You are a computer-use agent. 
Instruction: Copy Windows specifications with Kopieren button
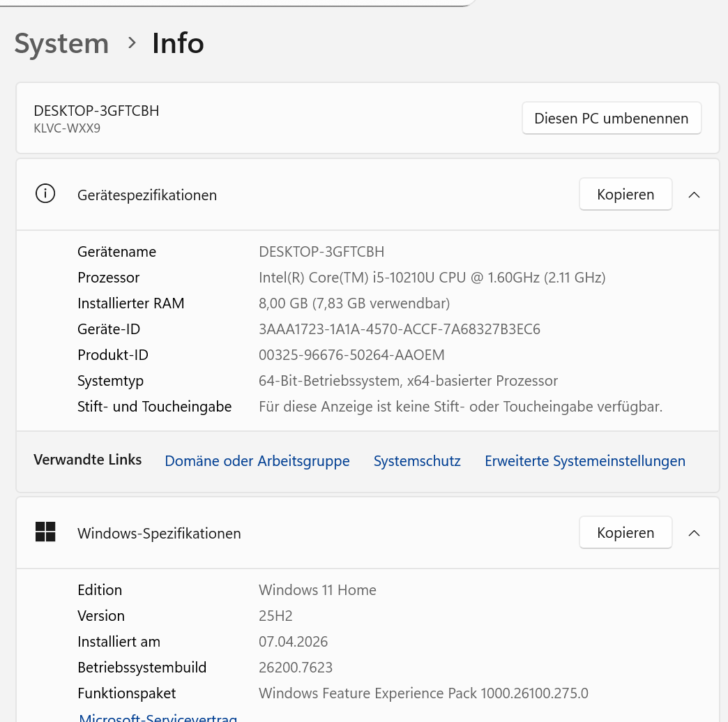(x=625, y=532)
